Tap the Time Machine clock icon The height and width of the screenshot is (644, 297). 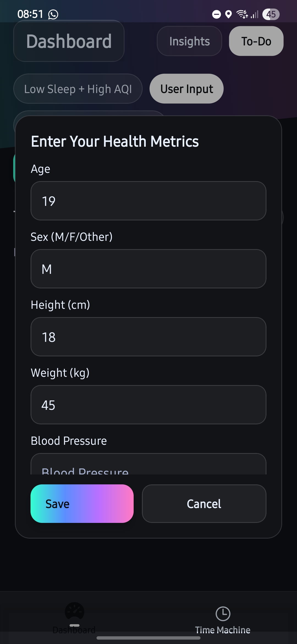(223, 613)
